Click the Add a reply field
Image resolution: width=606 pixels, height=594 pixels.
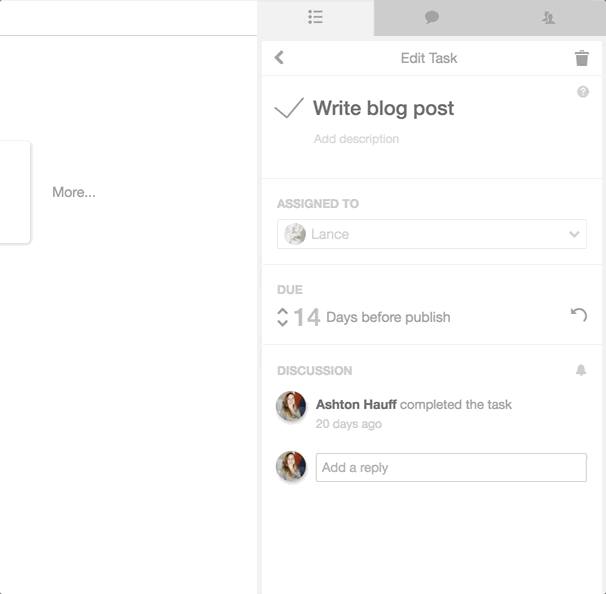451,468
